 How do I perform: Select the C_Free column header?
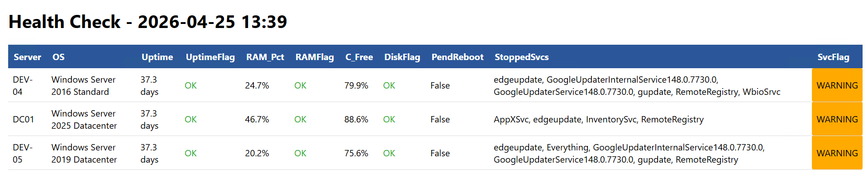point(359,57)
